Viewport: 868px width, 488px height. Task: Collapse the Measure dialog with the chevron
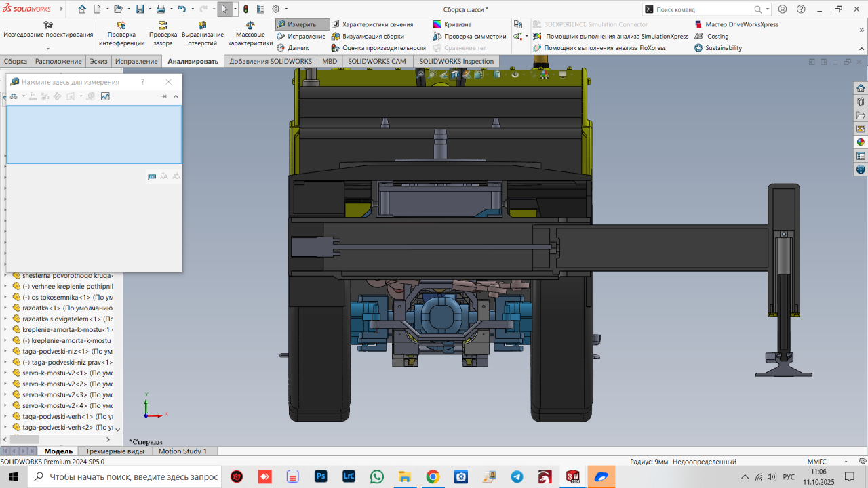176,96
